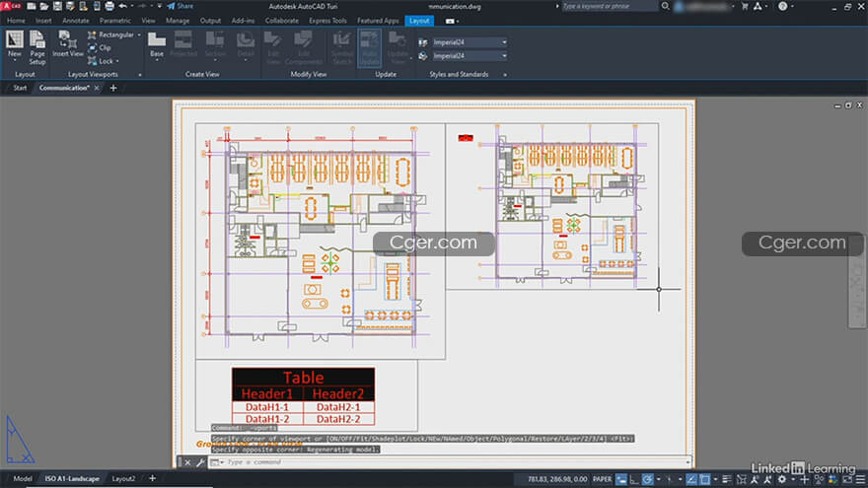
Task: Open the status bar Customization menu icon
Action: [x=860, y=479]
